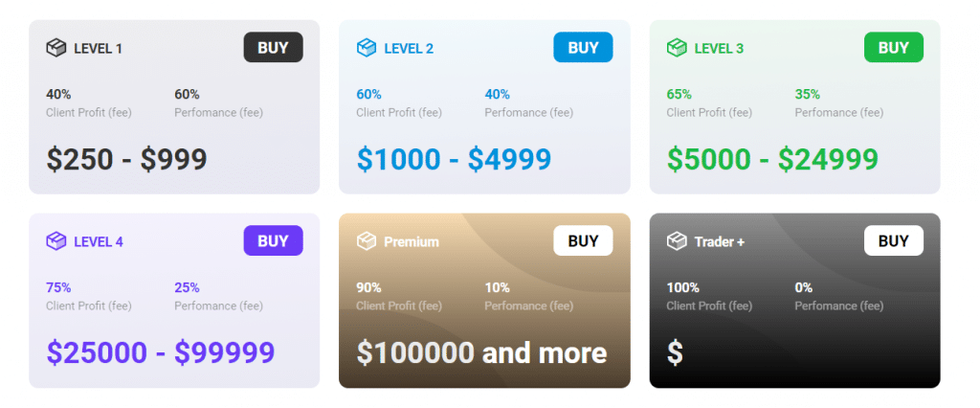Screen dimensions: 980x408
Task: Click the Trader + title label
Action: pyautogui.click(x=720, y=242)
